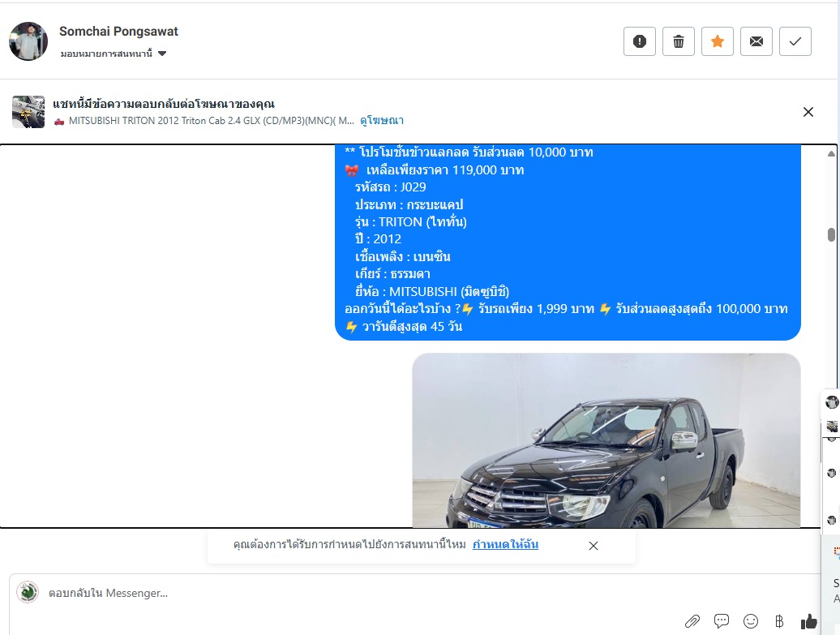
Task: Open the Mitsubishi Triton ad thumbnail
Action: (x=28, y=112)
